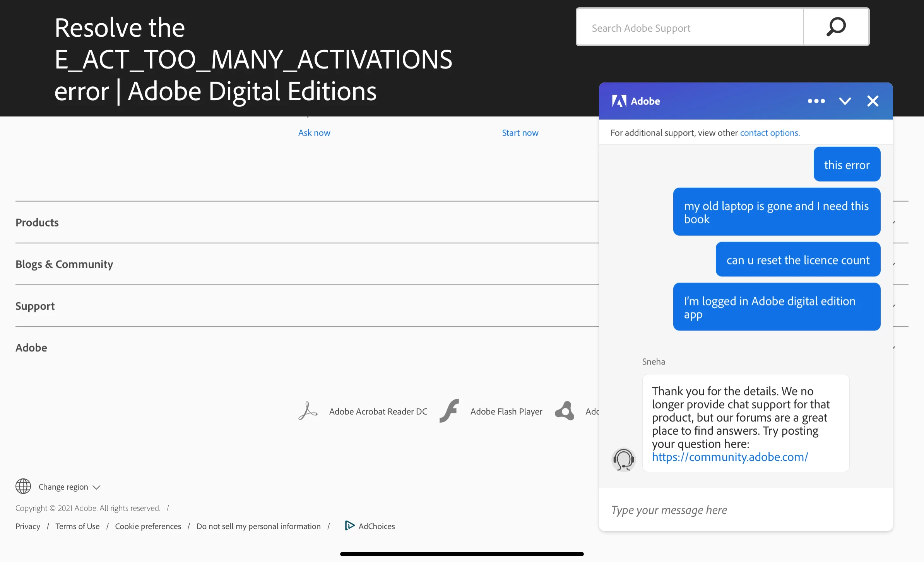This screenshot has height=562, width=924.
Task: Expand the Products footer section
Action: [37, 223]
